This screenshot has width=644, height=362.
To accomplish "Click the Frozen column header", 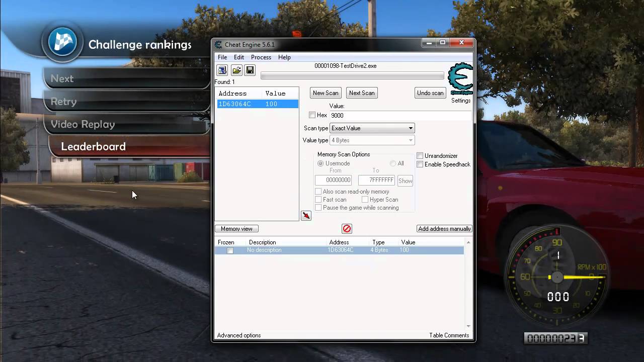I will (226, 242).
